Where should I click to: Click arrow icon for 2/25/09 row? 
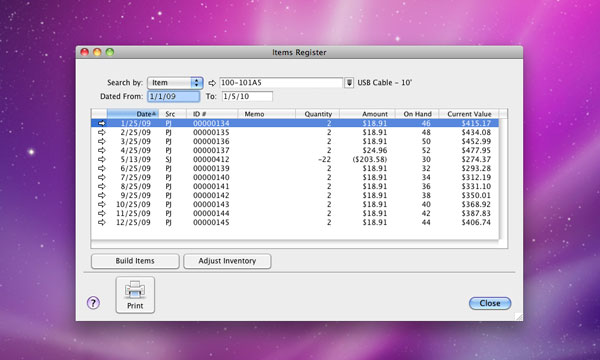(101, 132)
